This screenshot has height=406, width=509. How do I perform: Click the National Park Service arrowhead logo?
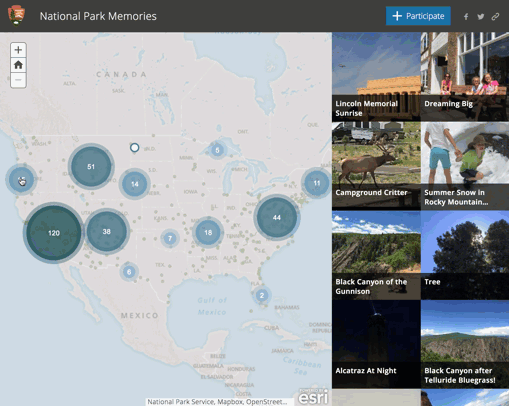[16, 15]
